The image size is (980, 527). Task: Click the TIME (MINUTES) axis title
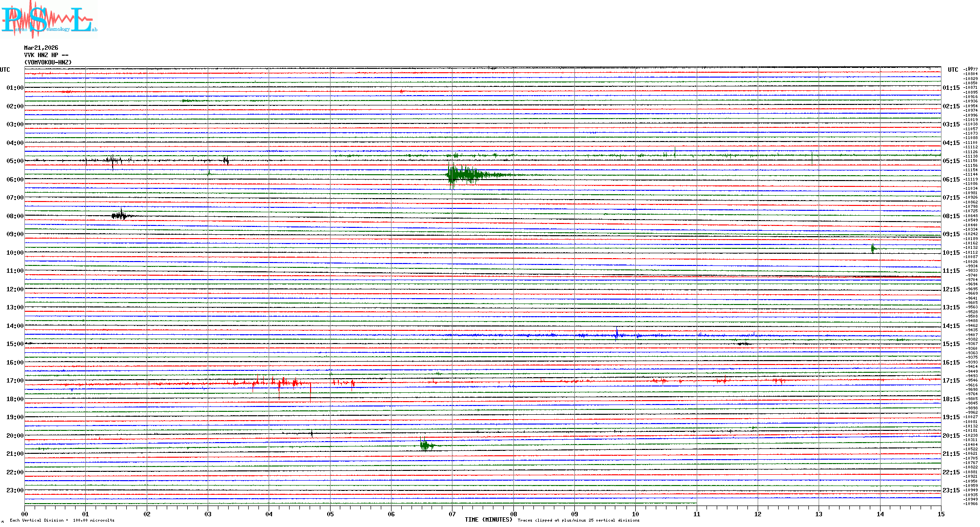coord(489,520)
